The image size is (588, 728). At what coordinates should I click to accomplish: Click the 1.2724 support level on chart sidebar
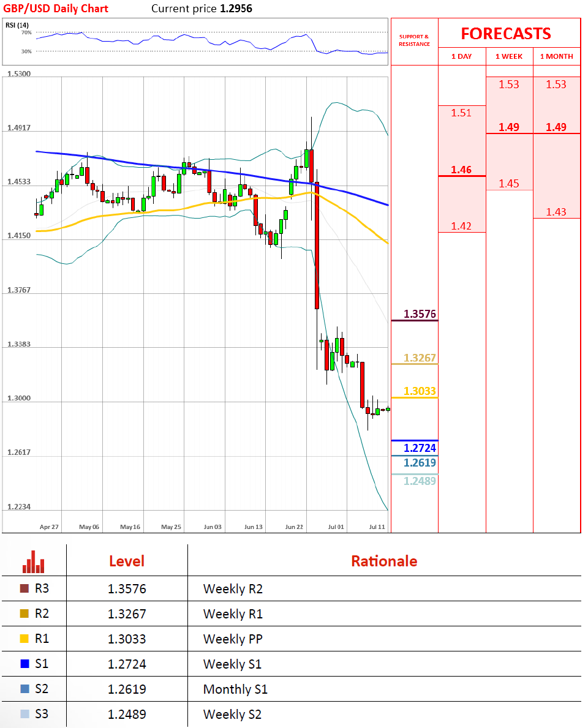click(x=420, y=448)
